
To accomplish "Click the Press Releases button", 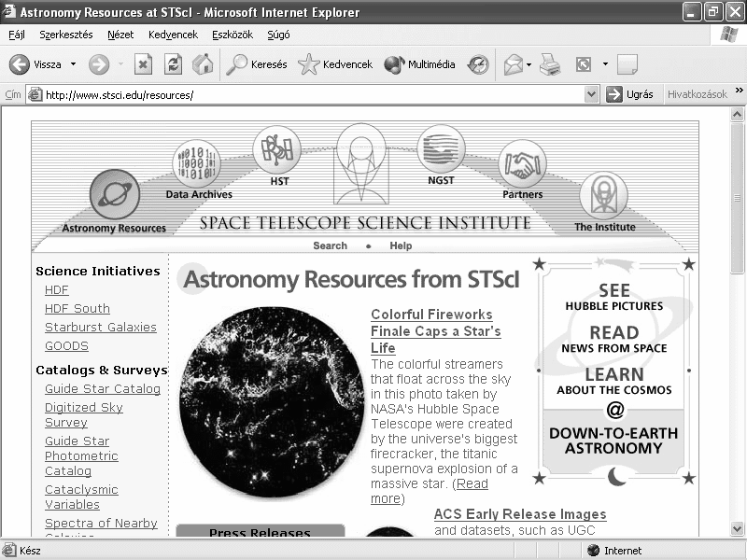I will pyautogui.click(x=261, y=531).
